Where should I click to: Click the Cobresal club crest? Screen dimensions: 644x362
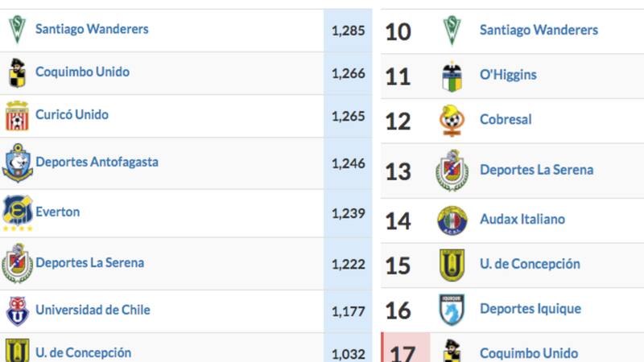pos(452,121)
